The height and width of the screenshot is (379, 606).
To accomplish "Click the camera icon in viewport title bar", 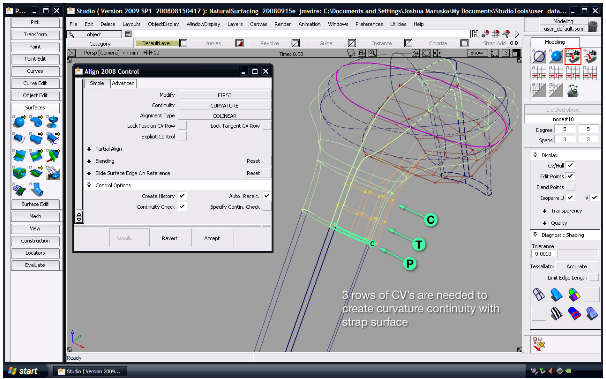I will 351,53.
